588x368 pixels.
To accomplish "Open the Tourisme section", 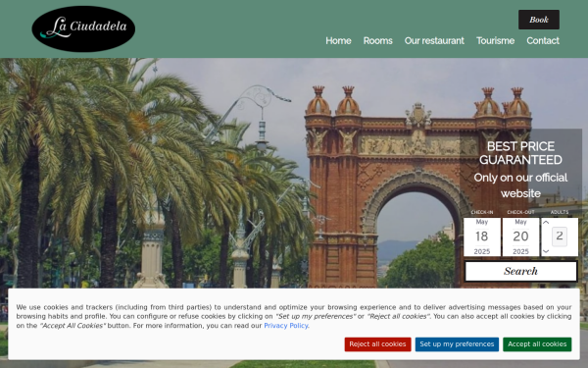I will (495, 40).
